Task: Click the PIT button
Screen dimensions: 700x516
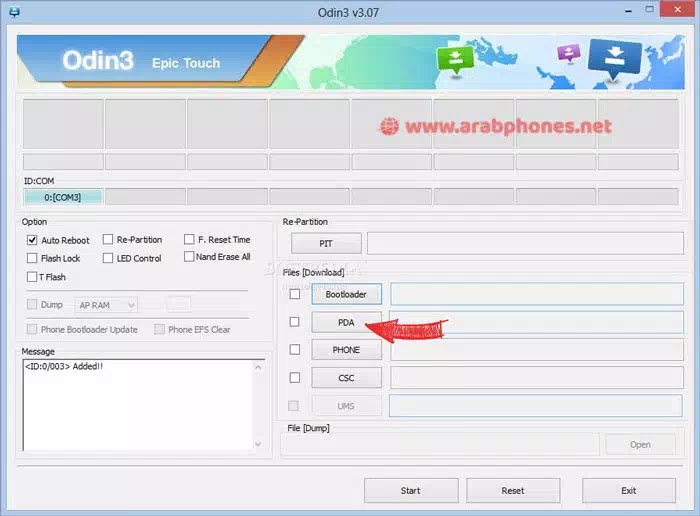Action: [326, 243]
